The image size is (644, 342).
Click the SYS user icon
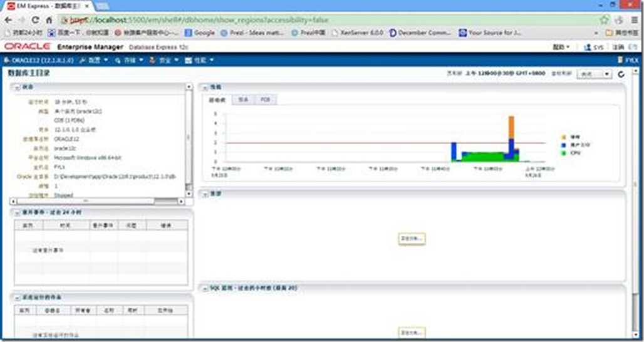588,47
